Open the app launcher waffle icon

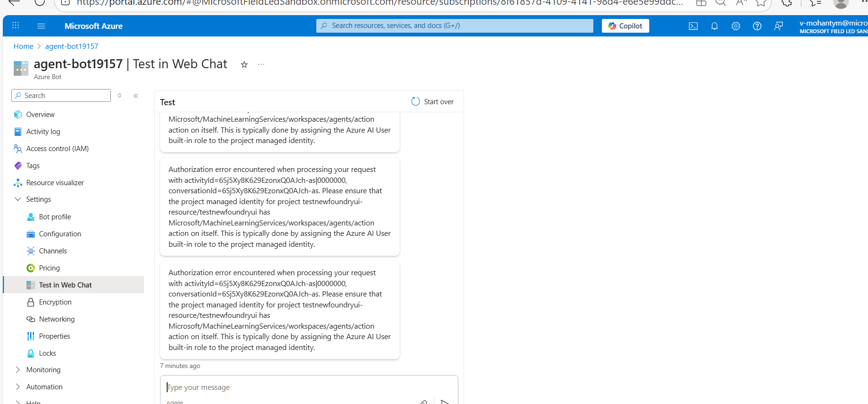point(16,26)
